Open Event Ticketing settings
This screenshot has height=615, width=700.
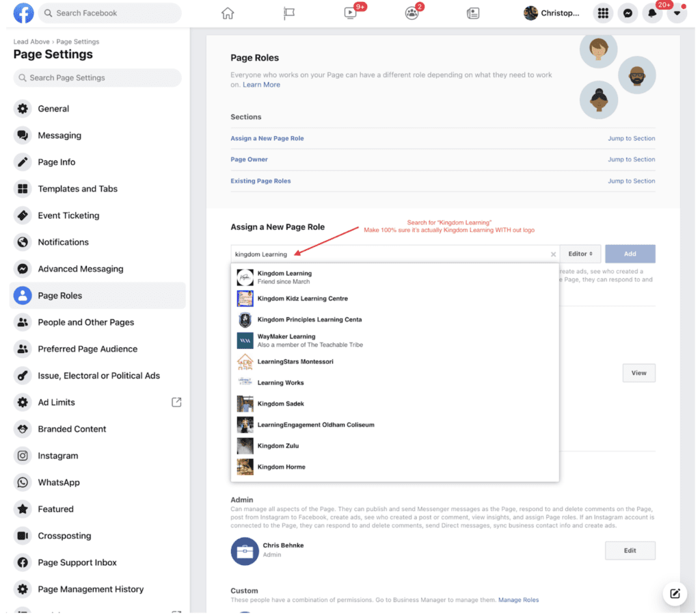point(97,215)
